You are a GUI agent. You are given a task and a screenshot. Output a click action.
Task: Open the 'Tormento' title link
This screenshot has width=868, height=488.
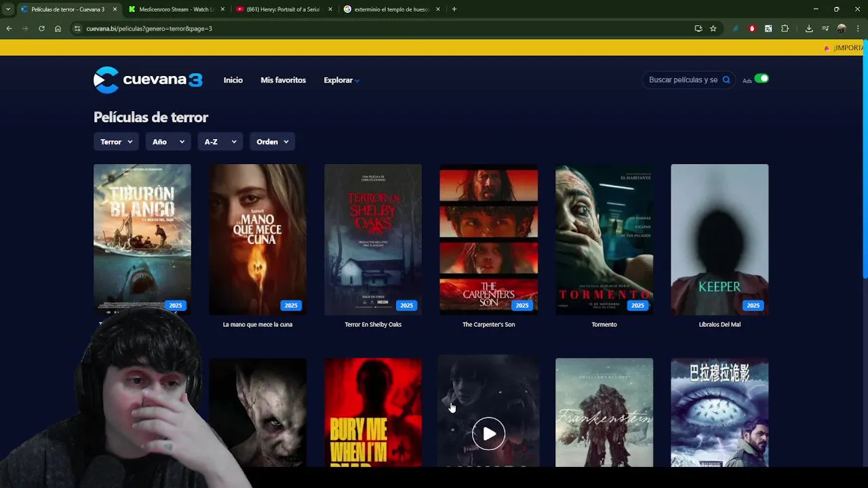604,325
